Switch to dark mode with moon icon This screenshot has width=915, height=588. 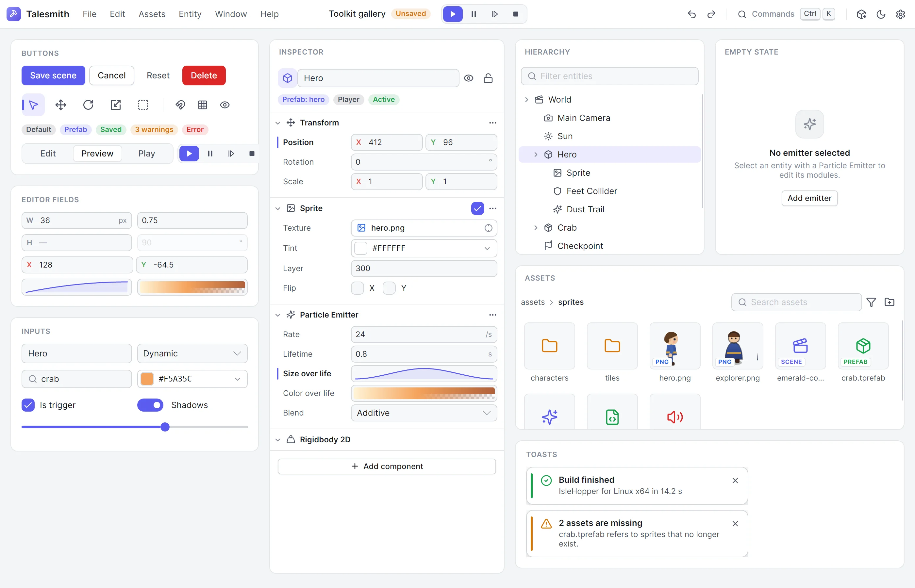point(881,14)
